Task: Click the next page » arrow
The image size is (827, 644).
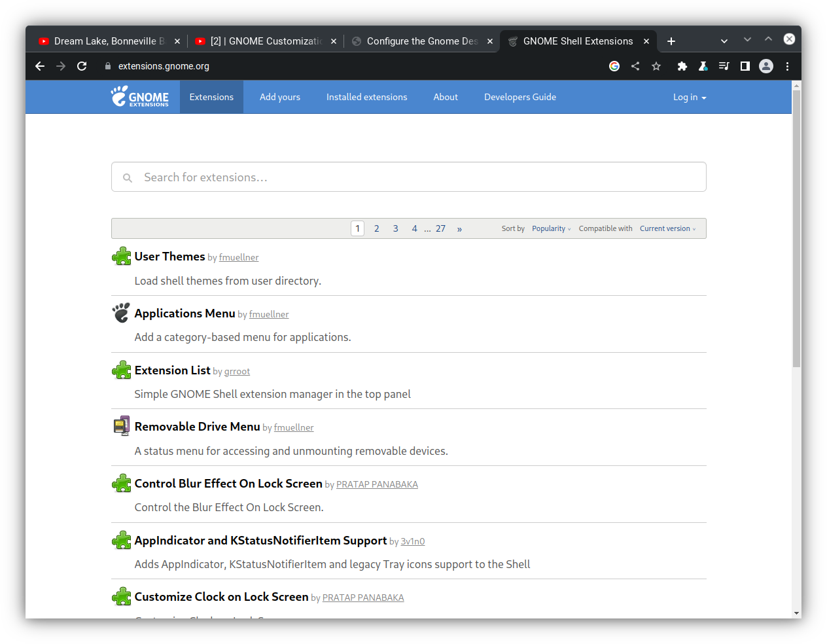Action: point(460,228)
